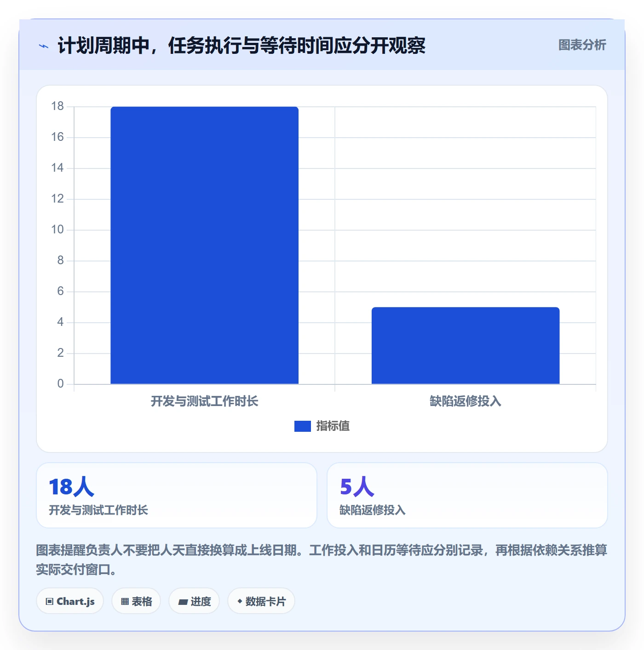Image resolution: width=644 pixels, height=650 pixels.
Task: Click the 开发与测试工作时长 x-axis label
Action: [204, 401]
